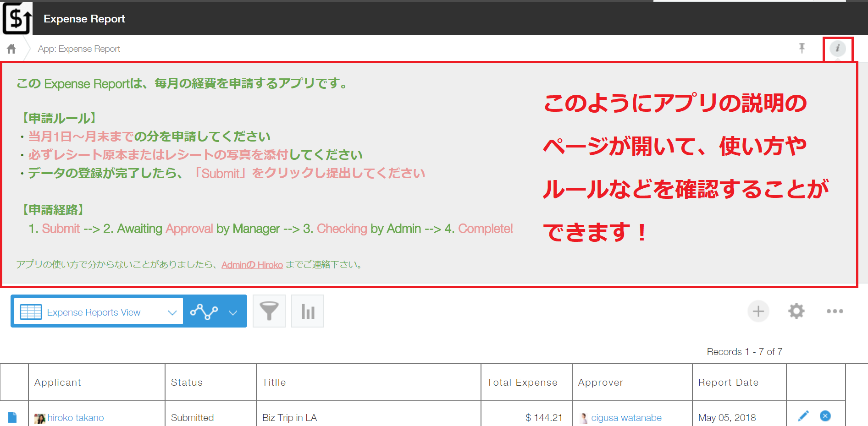868x426 pixels.
Task: Open app settings gear icon
Action: click(x=796, y=311)
